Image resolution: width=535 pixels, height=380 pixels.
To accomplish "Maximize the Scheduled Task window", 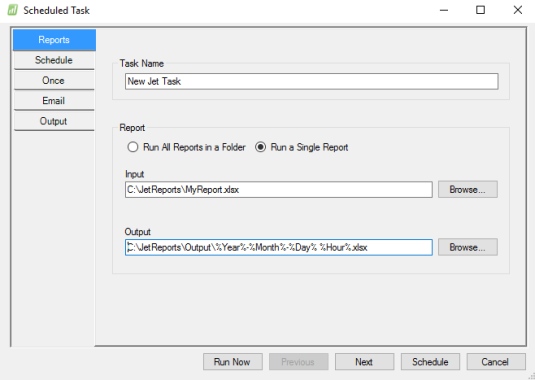I will [x=480, y=10].
